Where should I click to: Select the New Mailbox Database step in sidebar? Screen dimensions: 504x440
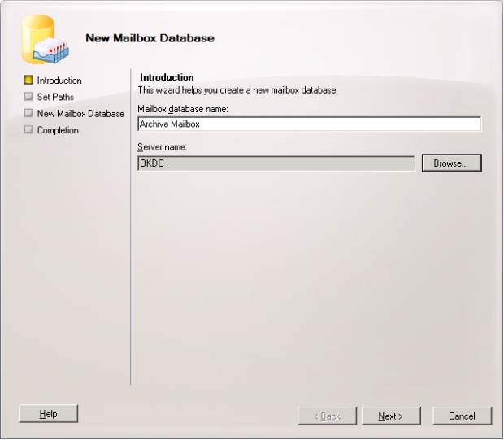click(80, 114)
